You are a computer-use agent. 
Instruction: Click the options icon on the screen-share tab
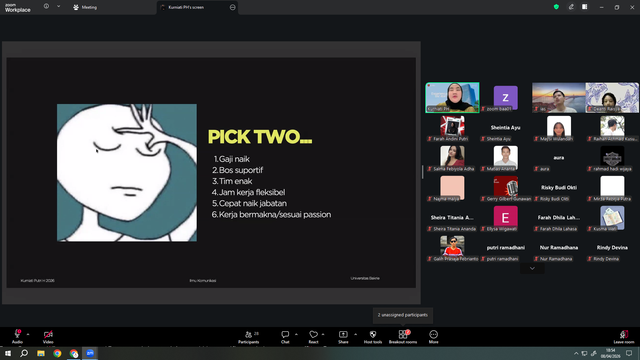tap(233, 7)
